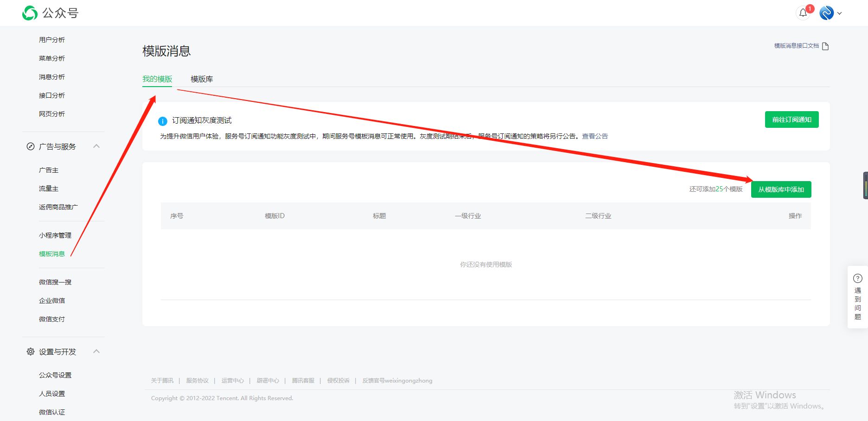Switch to the 模版库 tab
868x421 pixels.
pyautogui.click(x=201, y=79)
